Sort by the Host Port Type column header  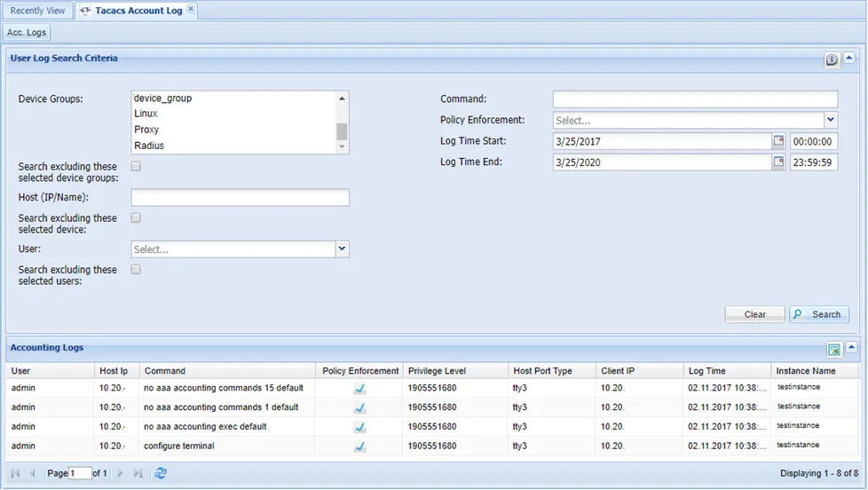[552, 370]
